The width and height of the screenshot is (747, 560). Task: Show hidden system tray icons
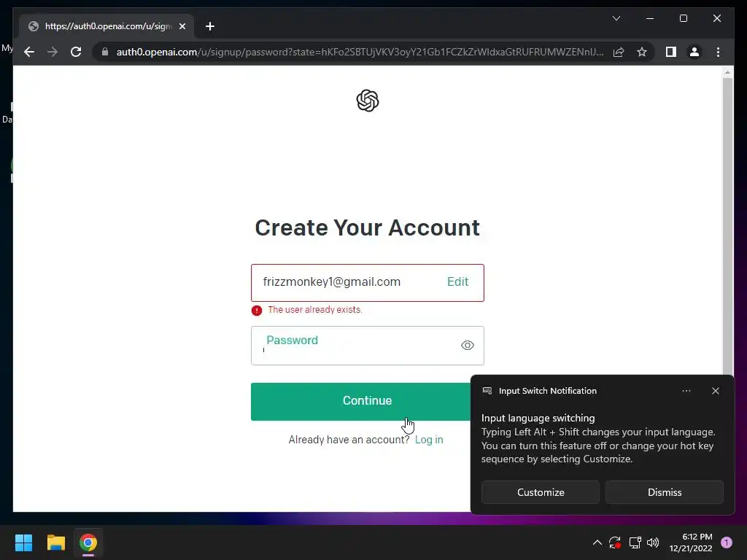point(597,542)
